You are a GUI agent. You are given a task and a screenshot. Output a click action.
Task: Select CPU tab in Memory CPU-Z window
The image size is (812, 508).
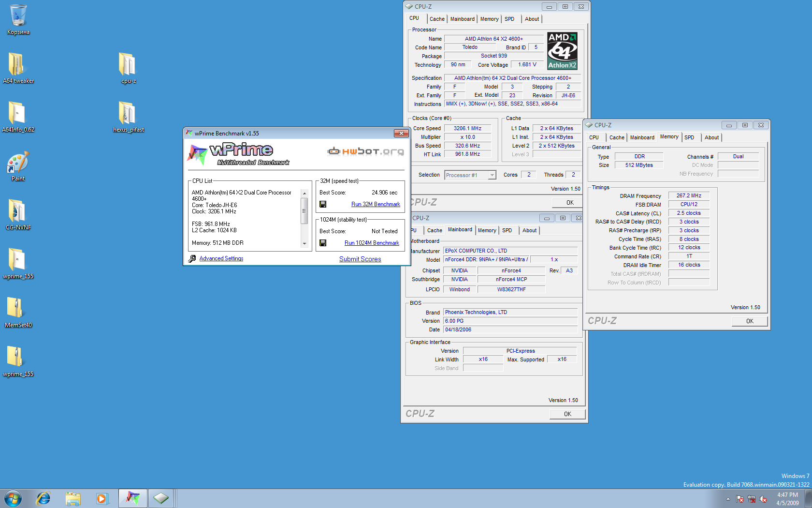tap(594, 137)
